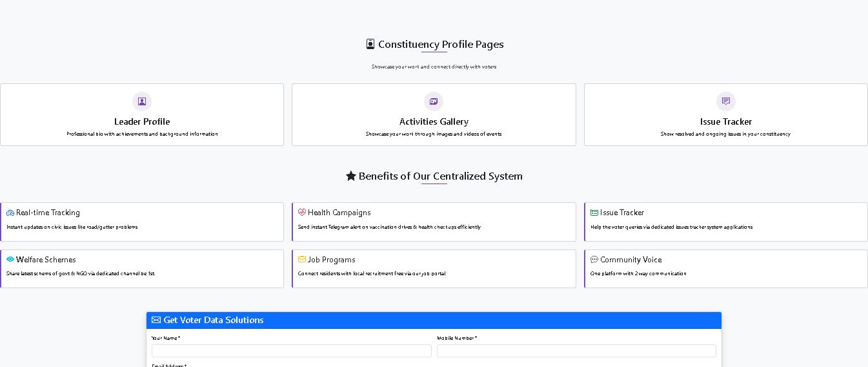The image size is (868, 367).
Task: Click the Health Campaigns heart-pulse icon
Action: point(302,212)
